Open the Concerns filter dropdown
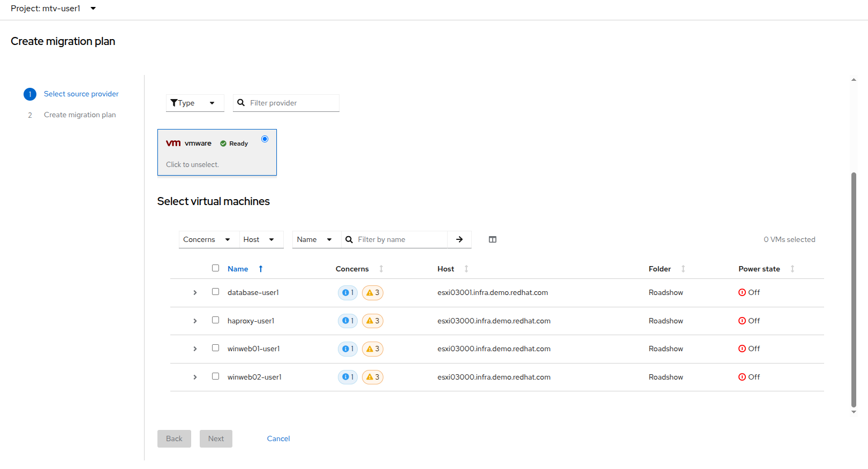The image size is (868, 469). [207, 239]
